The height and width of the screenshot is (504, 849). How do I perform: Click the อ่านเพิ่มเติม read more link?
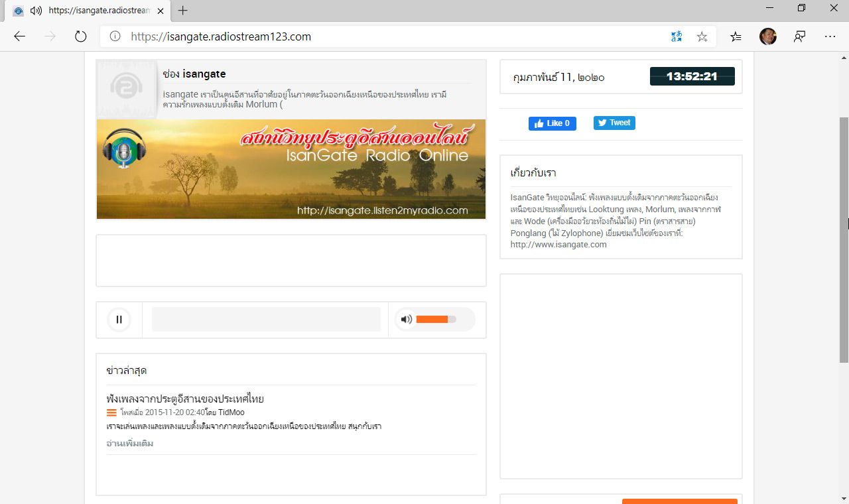point(130,443)
